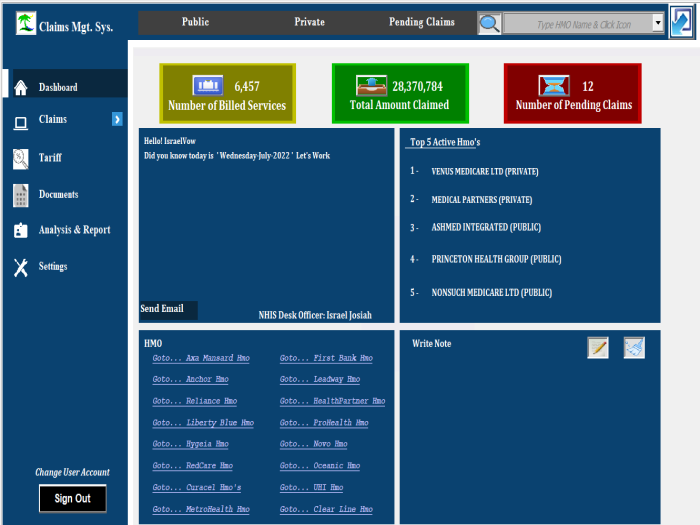Go to MetroHealth Hmo link
This screenshot has width=700, height=525.
pyautogui.click(x=201, y=509)
